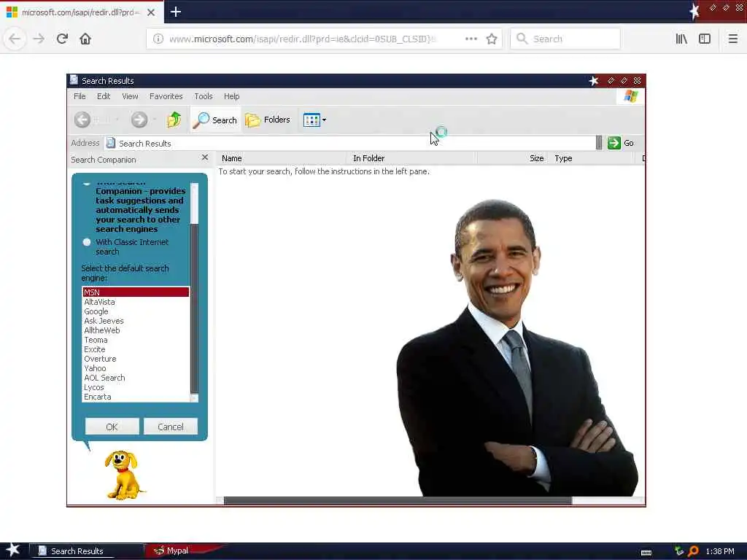Screen dimensions: 747x560
Task: Choose AlltheWeb in engine list
Action: pyautogui.click(x=136, y=330)
